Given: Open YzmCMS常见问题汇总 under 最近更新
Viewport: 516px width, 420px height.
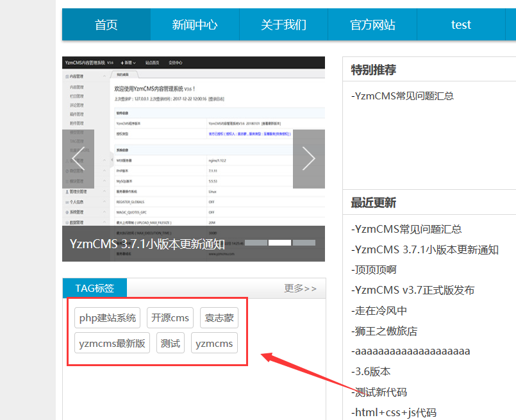Looking at the screenshot, I should point(406,229).
